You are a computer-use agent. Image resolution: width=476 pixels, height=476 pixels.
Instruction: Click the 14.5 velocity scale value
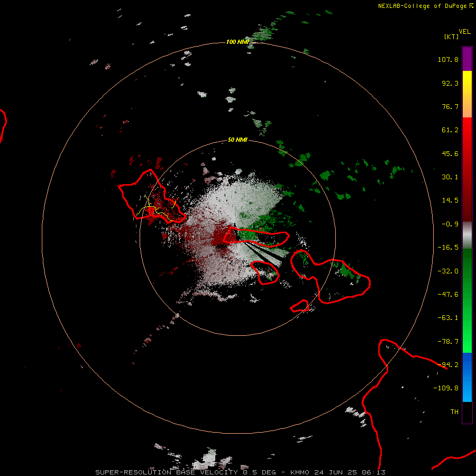click(x=450, y=200)
